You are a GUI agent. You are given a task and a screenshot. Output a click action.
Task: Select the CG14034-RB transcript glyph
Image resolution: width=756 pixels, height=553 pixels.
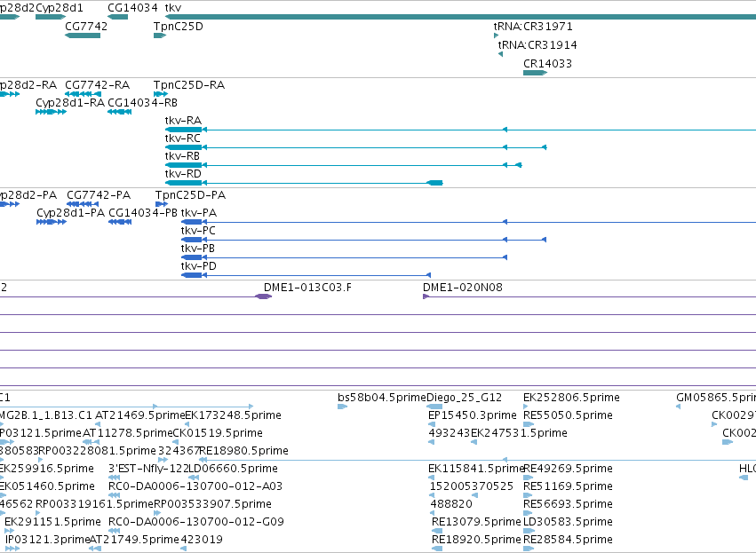coord(120,112)
